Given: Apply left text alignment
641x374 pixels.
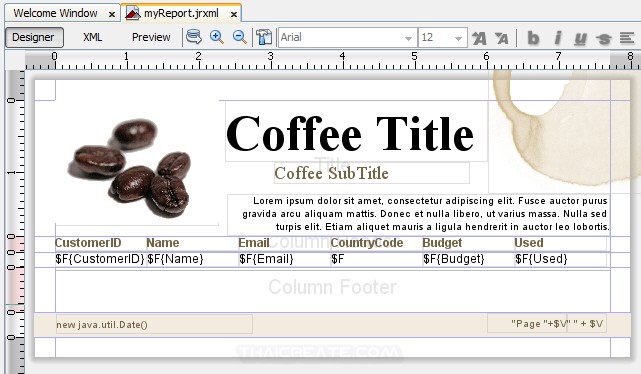Looking at the screenshot, I should (x=627, y=38).
